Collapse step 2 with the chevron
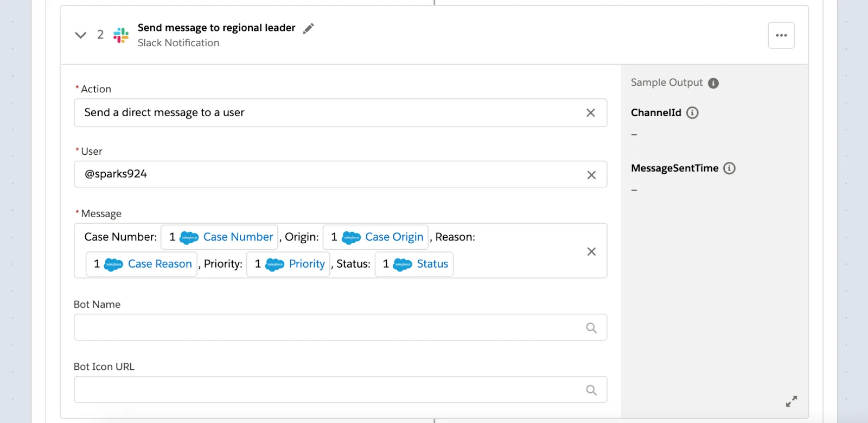 [80, 35]
